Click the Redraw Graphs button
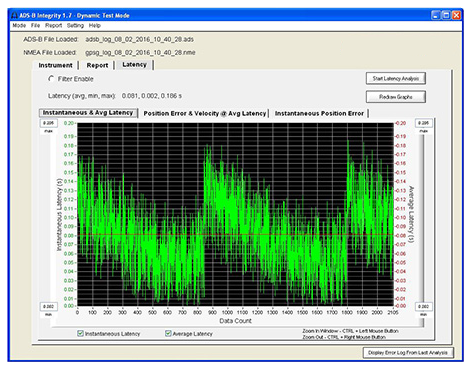 coord(396,97)
